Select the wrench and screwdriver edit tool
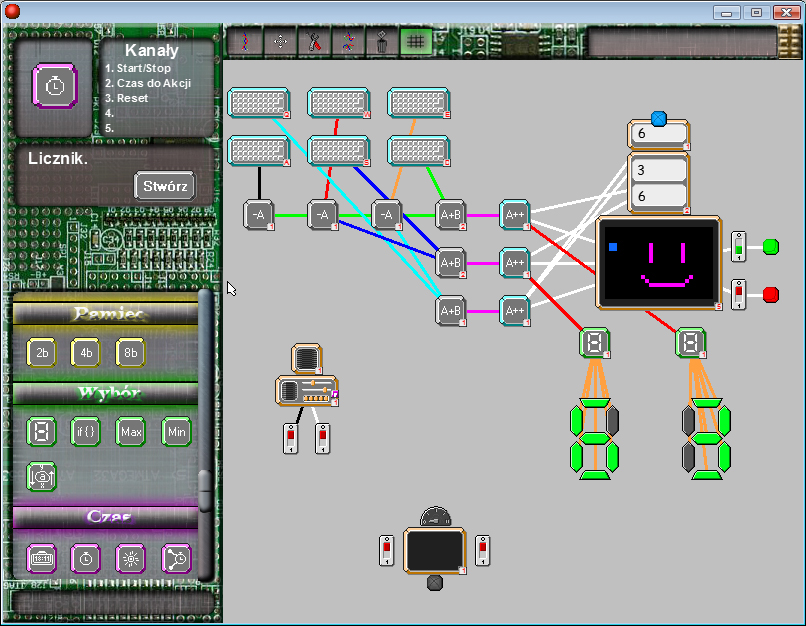Viewport: 806px width, 626px height. (x=314, y=42)
